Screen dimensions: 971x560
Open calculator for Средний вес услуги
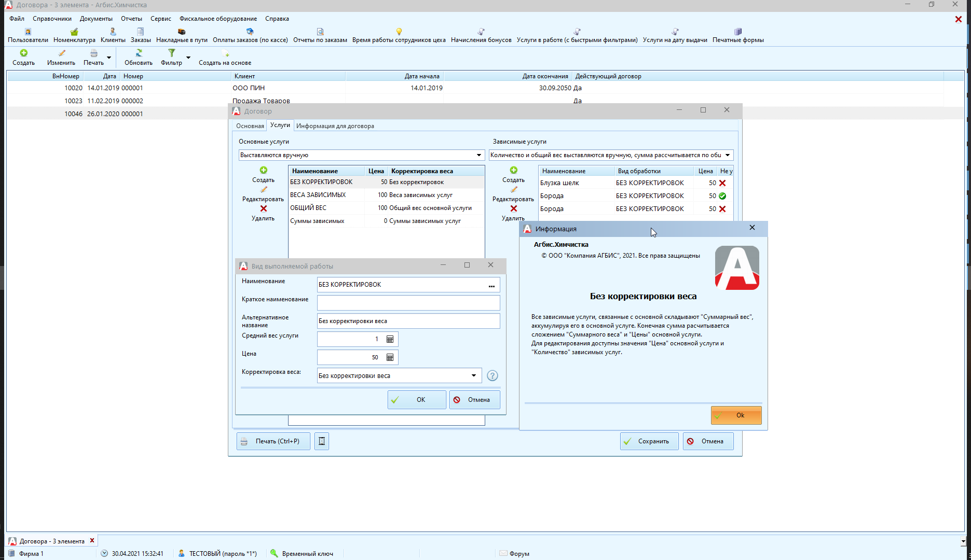coord(390,339)
